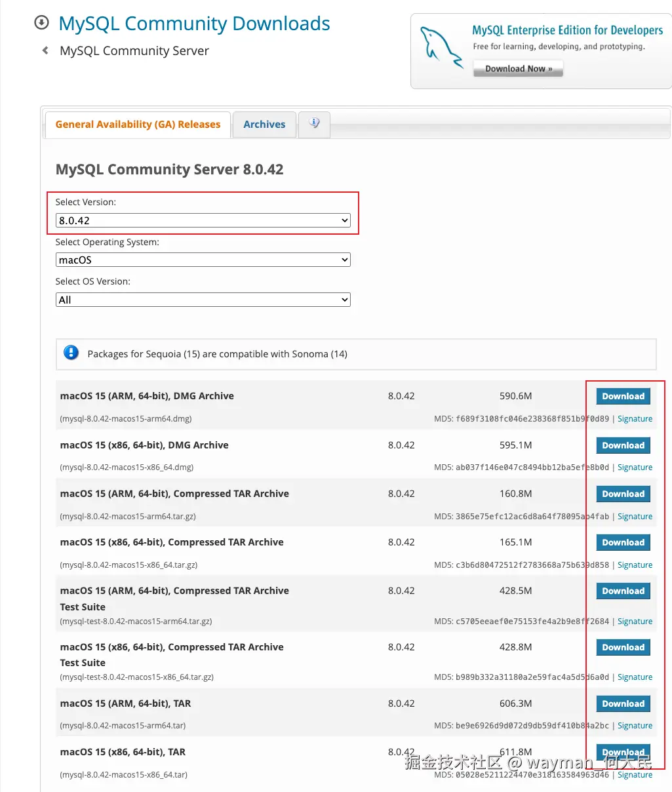672x792 pixels.
Task: Click the MySQL Community Server 8.0.42 heading
Action: point(169,169)
